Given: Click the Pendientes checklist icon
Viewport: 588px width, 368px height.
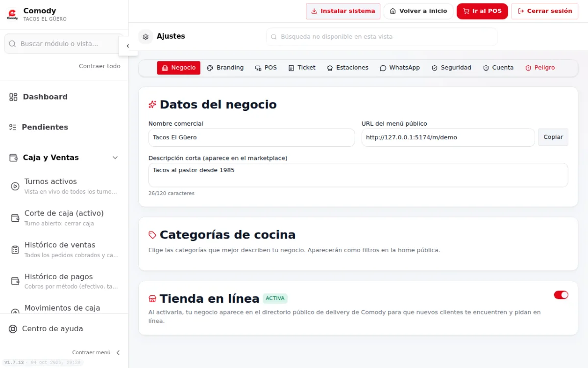Looking at the screenshot, I should 13,127.
